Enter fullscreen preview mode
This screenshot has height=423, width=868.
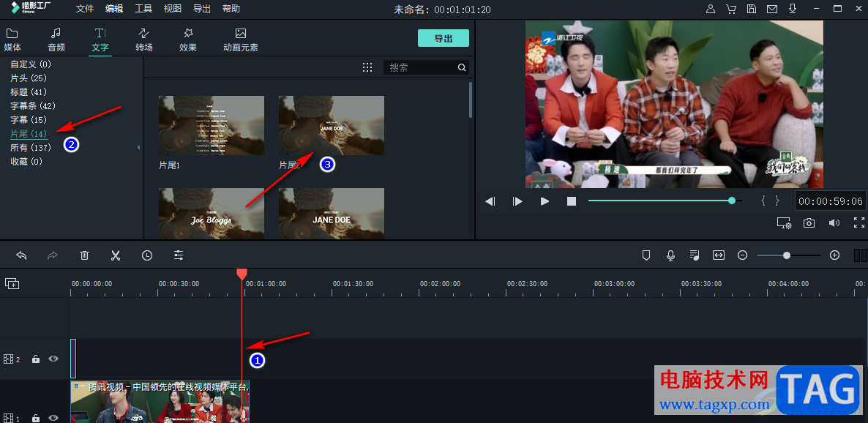click(859, 222)
